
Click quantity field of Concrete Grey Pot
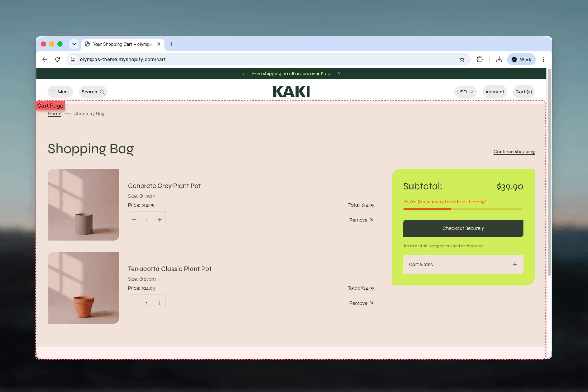(x=147, y=220)
